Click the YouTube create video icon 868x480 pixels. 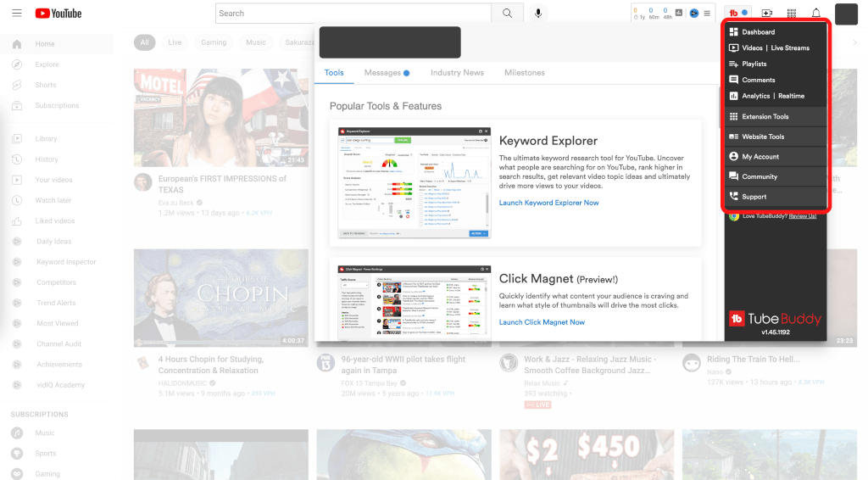(x=767, y=14)
